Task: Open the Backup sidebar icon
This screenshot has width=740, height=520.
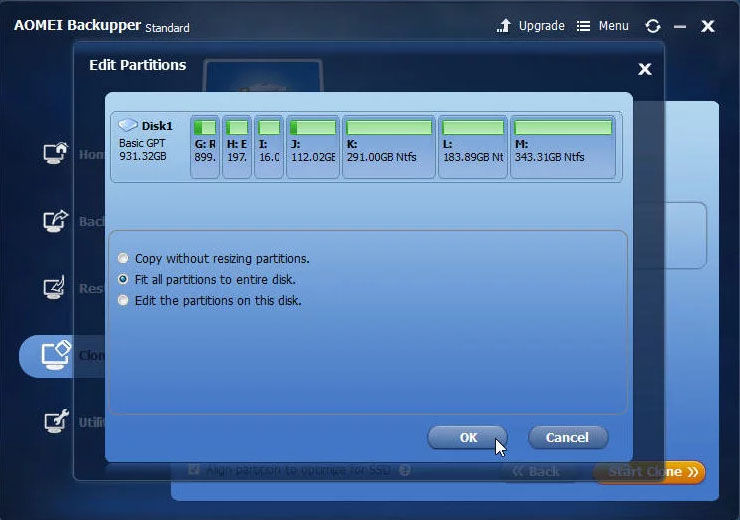Action: (x=56, y=220)
